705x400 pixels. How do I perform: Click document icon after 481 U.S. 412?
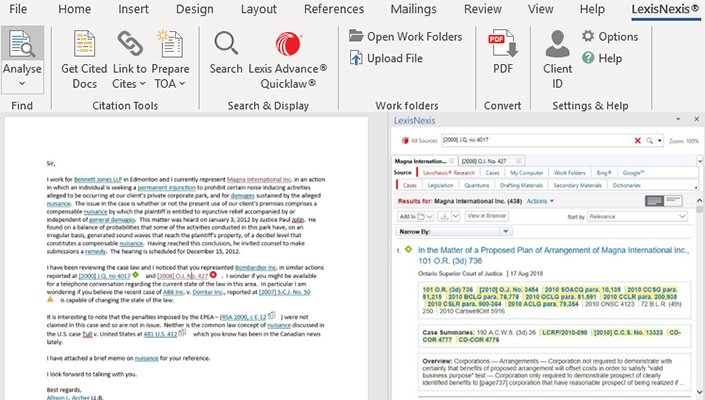[182, 333]
